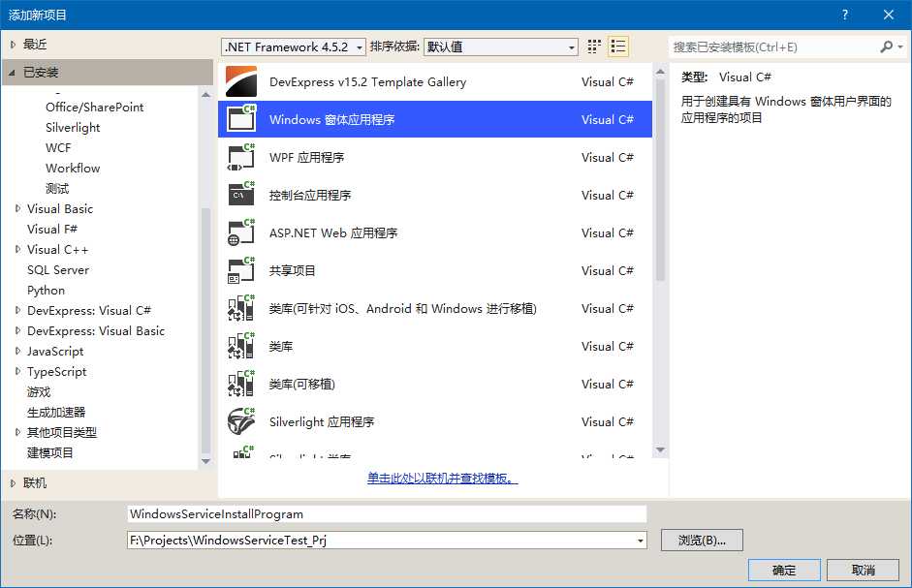Click the DevExpress v15.2 Template Gallery text
The image size is (912, 588).
[367, 82]
